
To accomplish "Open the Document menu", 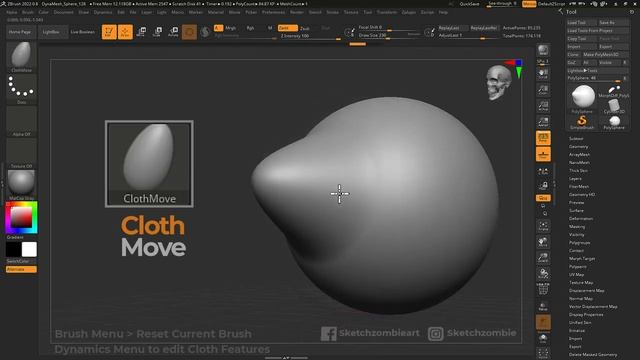I will tap(64, 12).
